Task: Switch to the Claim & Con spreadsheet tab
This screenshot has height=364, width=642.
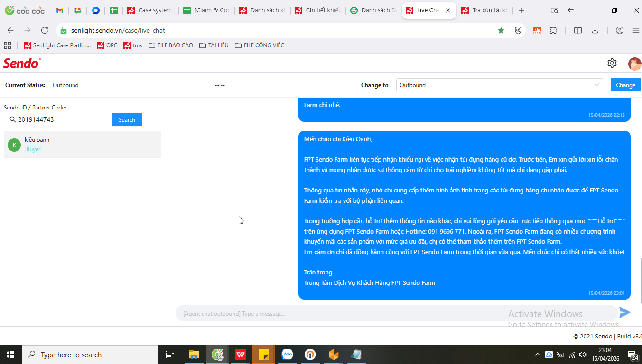Action: [x=207, y=10]
